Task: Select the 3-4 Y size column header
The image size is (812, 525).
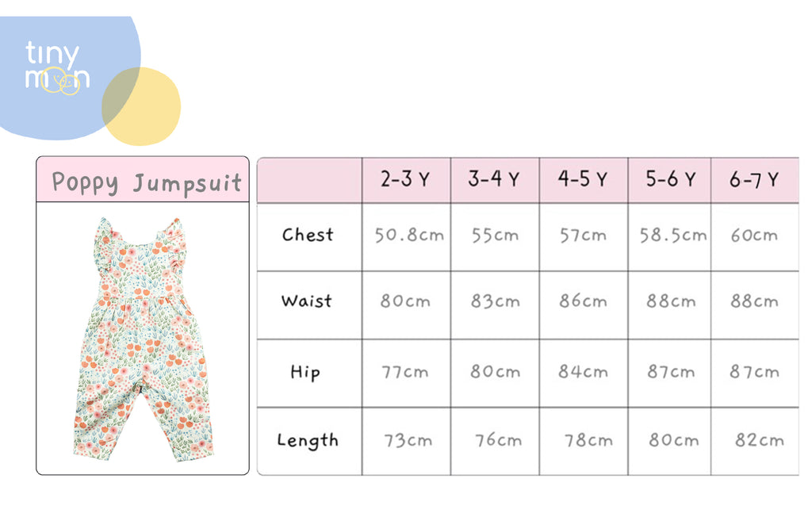Action: point(495,180)
